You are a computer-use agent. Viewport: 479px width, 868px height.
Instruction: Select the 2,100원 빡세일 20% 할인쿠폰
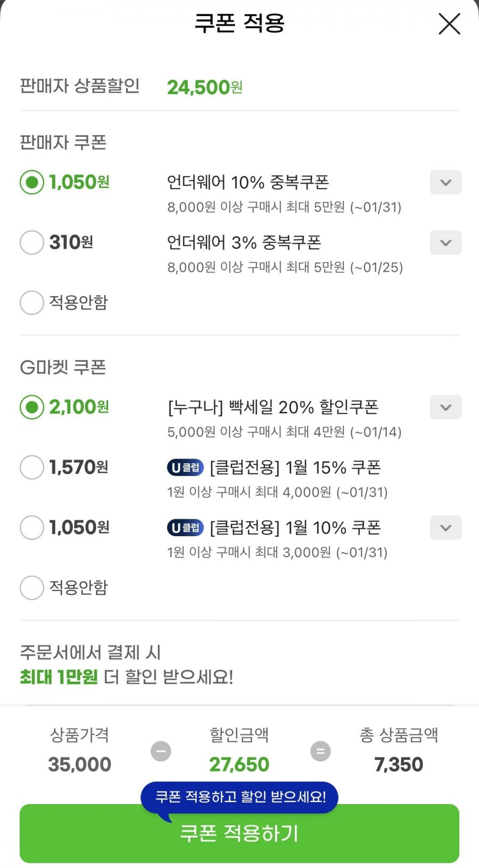[x=32, y=407]
